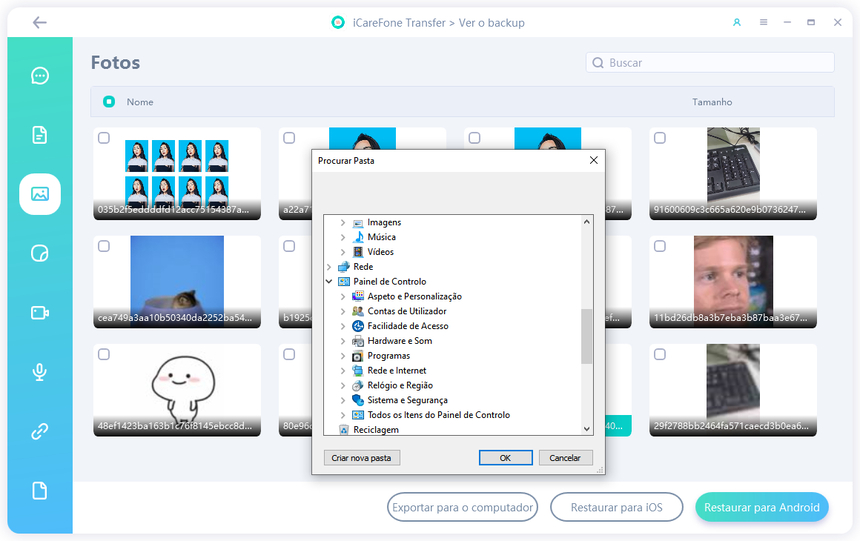Click the folder tree scrollbar thumb

[587, 336]
